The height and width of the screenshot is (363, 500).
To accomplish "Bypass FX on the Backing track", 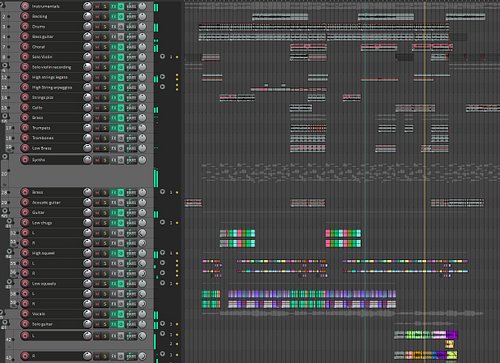I will pos(121,16).
